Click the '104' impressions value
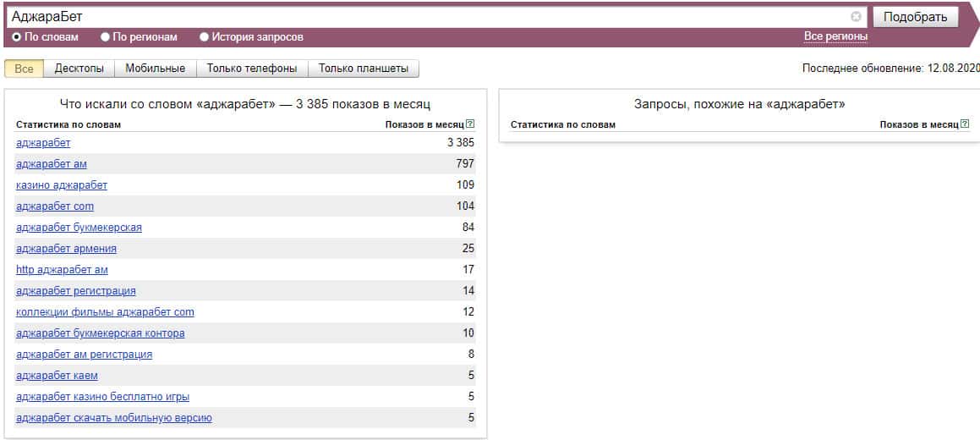 [466, 206]
